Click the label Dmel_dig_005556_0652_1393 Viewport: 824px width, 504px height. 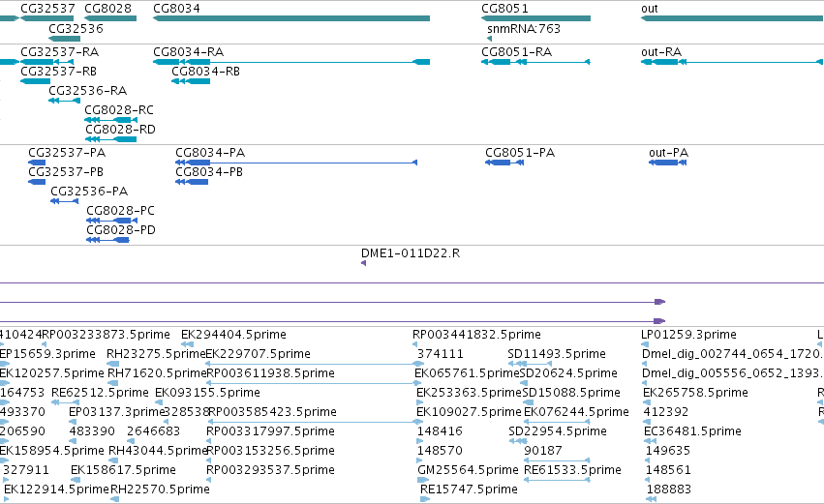[733, 373]
